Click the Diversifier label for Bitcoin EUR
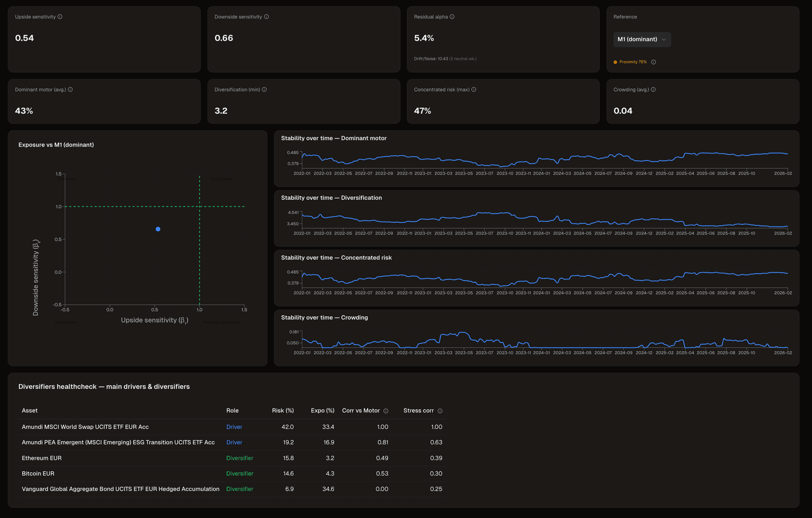Screen dimensions: 812x518 (240, 473)
